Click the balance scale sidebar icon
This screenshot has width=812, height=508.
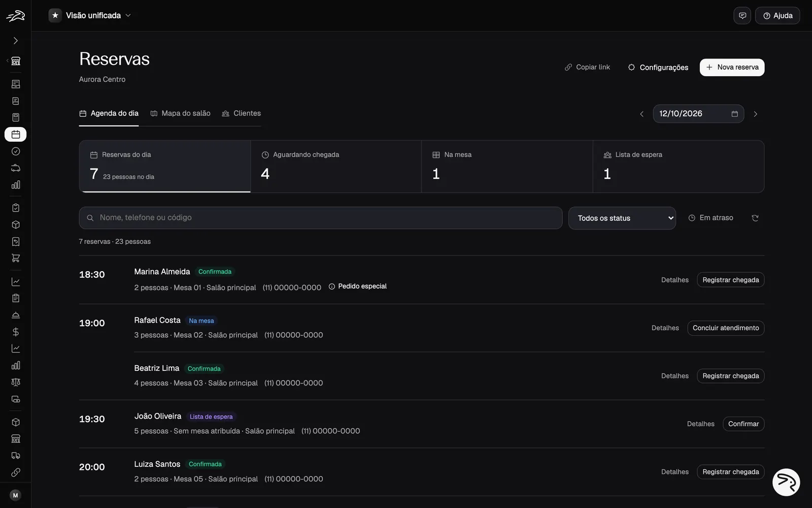tap(16, 382)
